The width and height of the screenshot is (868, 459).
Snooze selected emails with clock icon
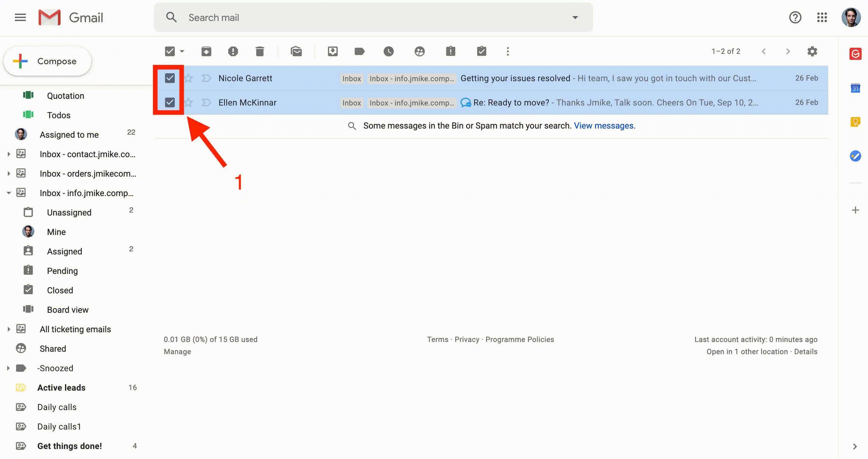pos(388,51)
